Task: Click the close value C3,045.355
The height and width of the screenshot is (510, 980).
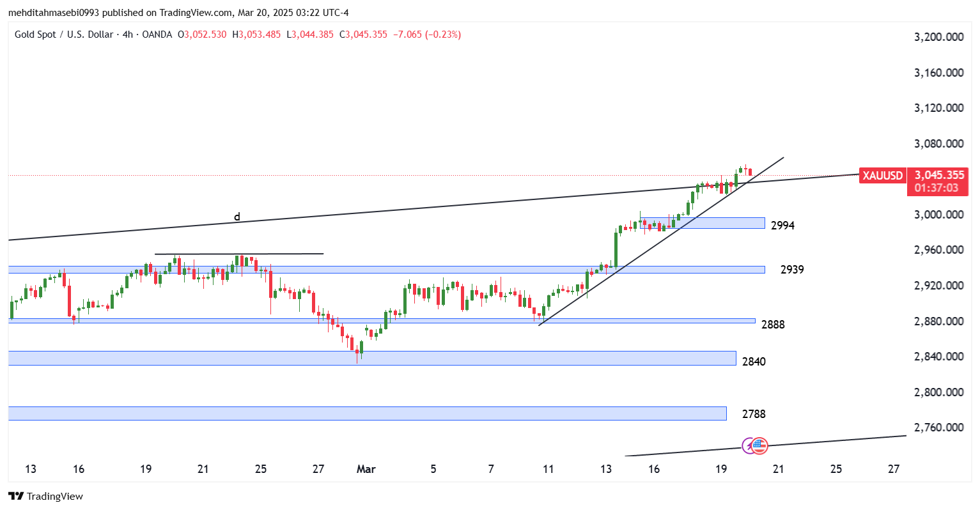Action: pyautogui.click(x=363, y=35)
